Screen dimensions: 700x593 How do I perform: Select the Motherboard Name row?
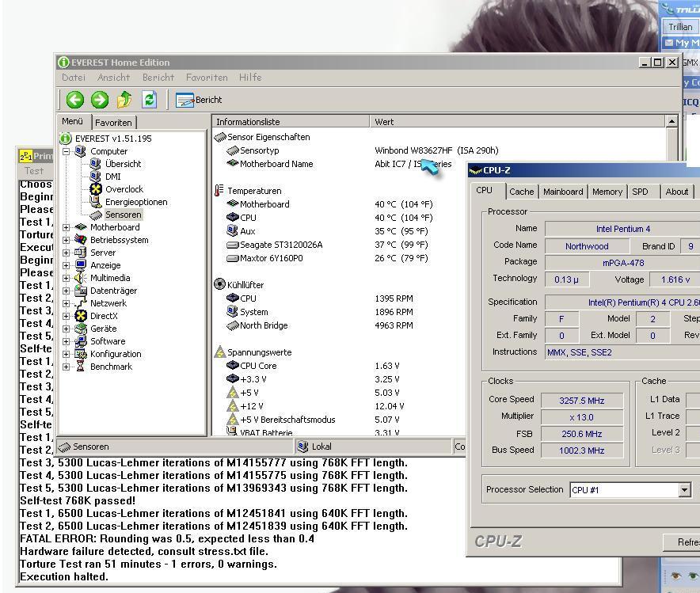click(339, 164)
